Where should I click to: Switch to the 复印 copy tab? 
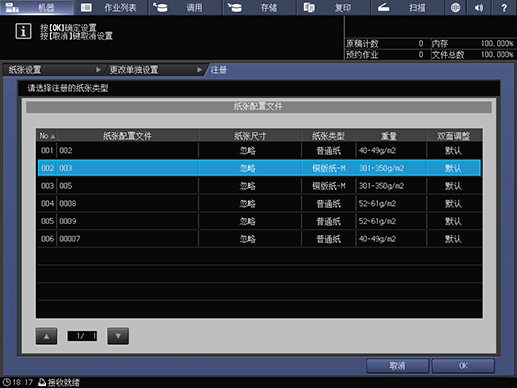[x=334, y=7]
